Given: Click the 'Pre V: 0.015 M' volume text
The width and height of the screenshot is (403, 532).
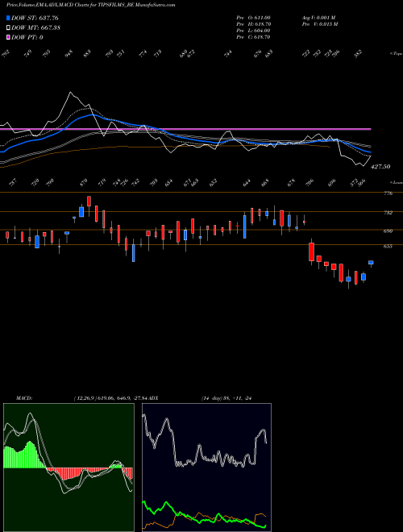Looking at the screenshot, I should pos(319,24).
